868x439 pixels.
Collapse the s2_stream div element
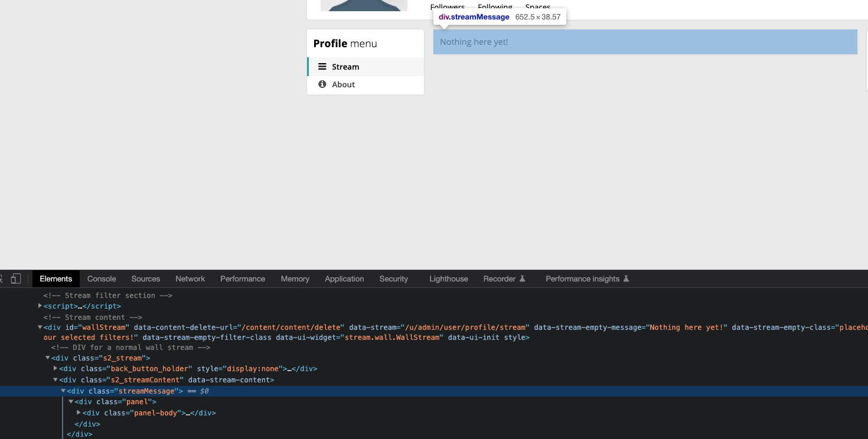(47, 358)
